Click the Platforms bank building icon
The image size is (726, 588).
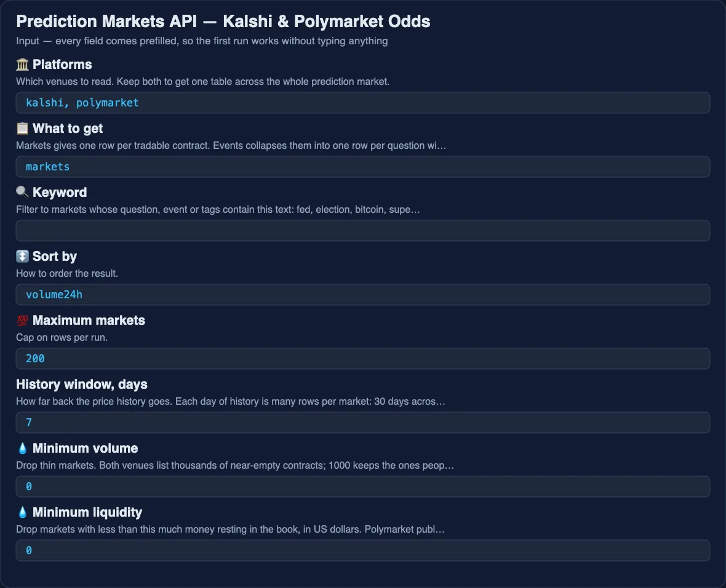coord(22,65)
